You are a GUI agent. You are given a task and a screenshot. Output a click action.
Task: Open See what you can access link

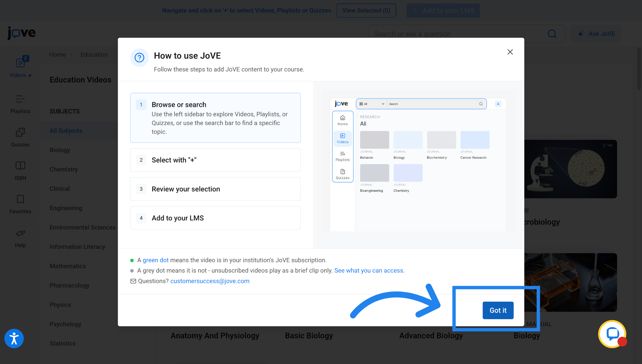(369, 271)
